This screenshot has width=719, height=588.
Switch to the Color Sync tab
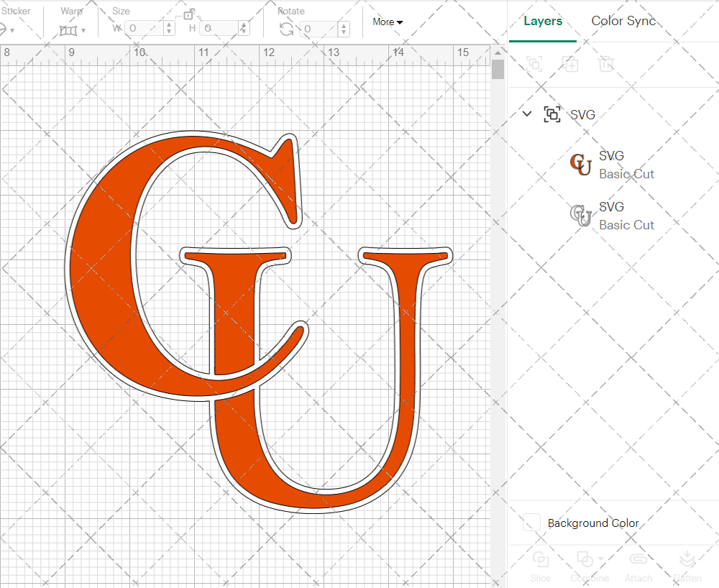[x=623, y=21]
